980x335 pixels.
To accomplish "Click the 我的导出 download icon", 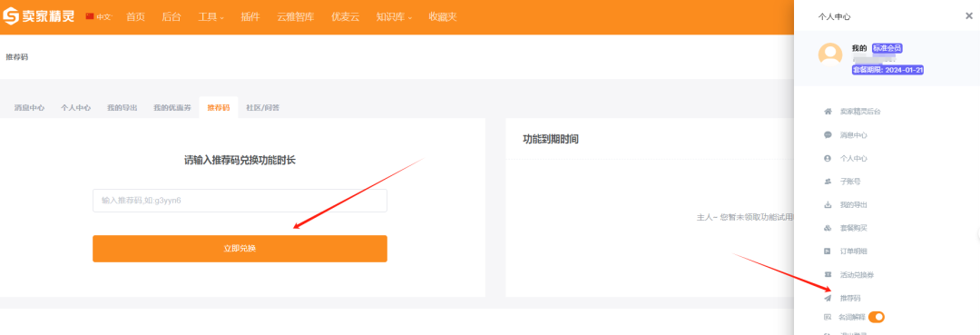I will click(828, 205).
